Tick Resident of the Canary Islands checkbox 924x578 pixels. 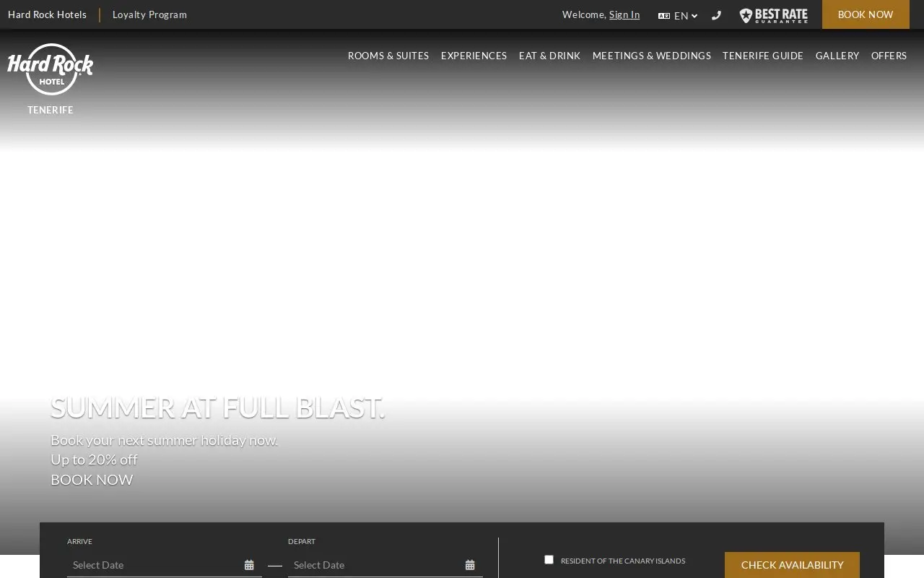(x=549, y=559)
